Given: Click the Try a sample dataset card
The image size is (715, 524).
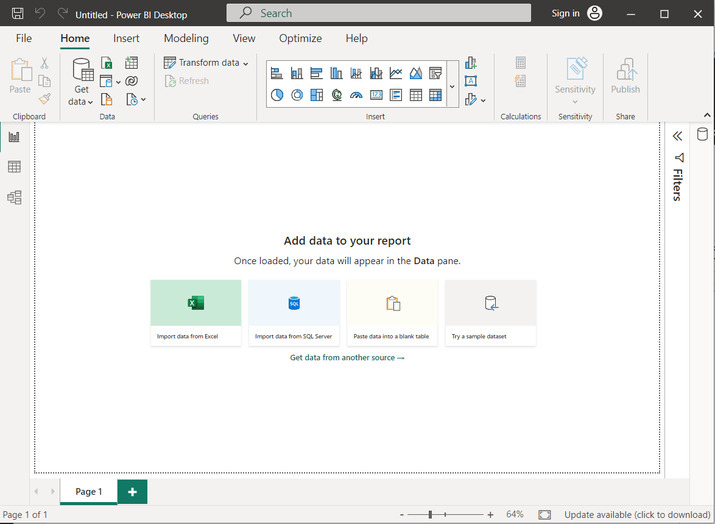Looking at the screenshot, I should pos(491,313).
